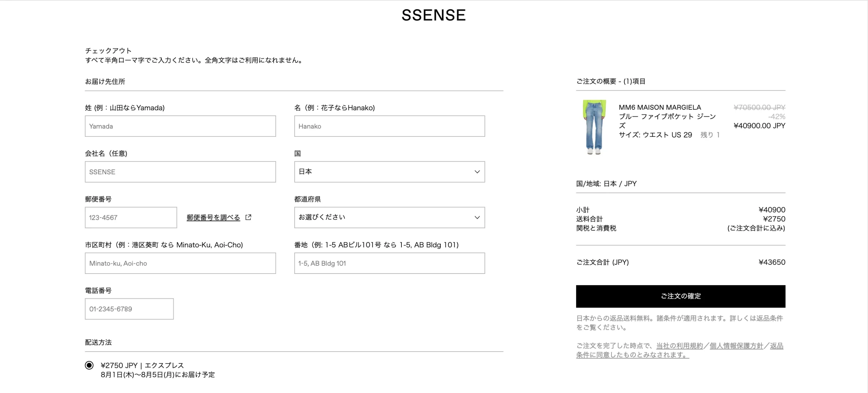Open the 個人情報保護方針 privacy policy link
The image size is (868, 393).
coord(736,346)
